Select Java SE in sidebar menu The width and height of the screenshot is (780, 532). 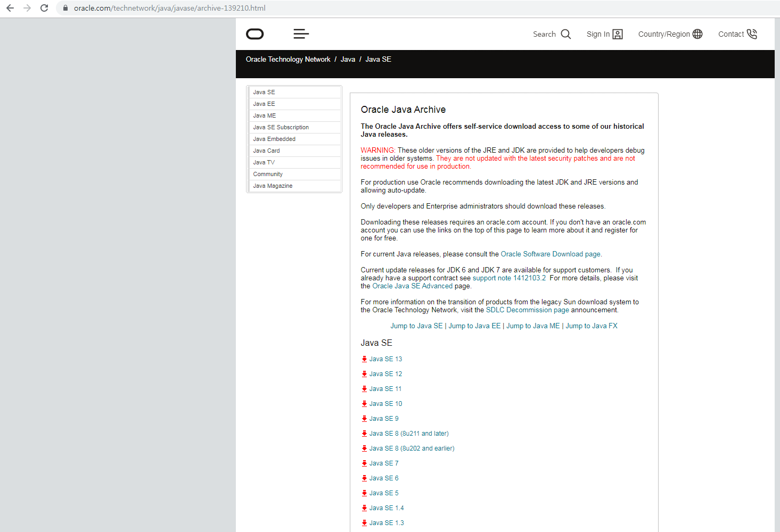coord(294,92)
